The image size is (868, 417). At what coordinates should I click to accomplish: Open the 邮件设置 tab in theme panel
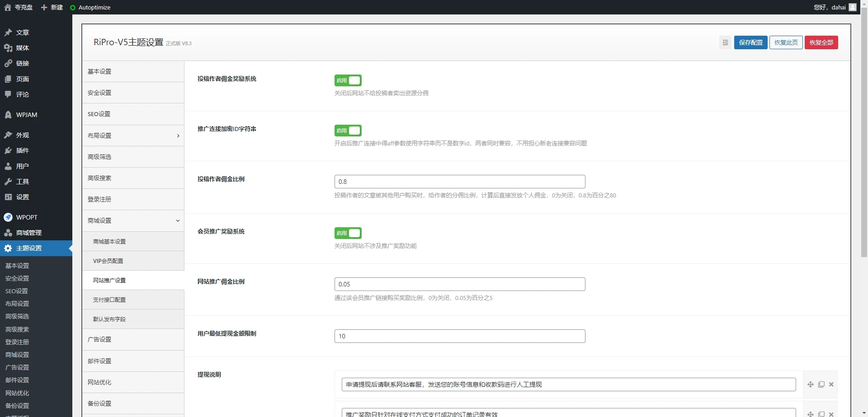click(x=133, y=361)
